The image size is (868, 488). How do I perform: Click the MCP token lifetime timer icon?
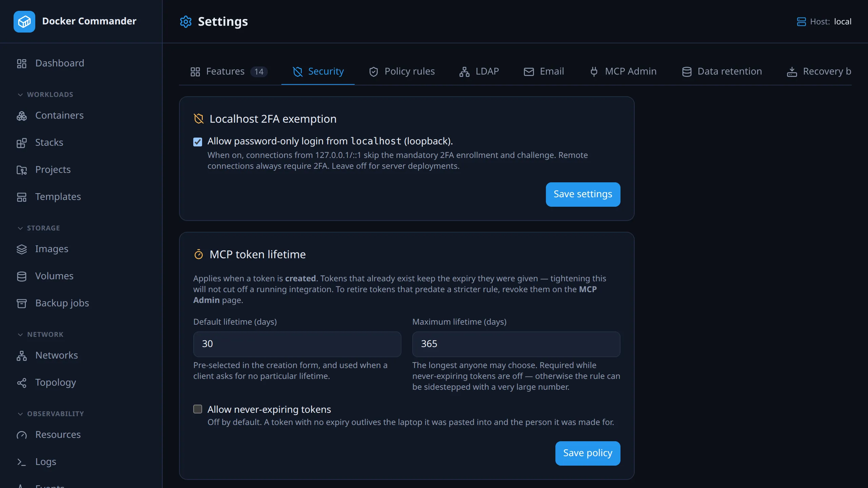coord(199,254)
